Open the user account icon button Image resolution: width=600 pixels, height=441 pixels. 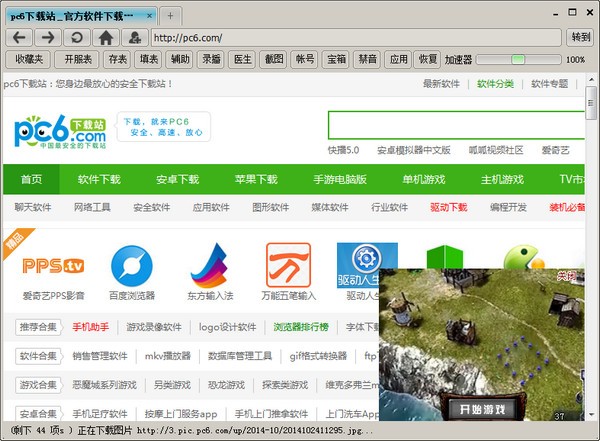coord(135,38)
